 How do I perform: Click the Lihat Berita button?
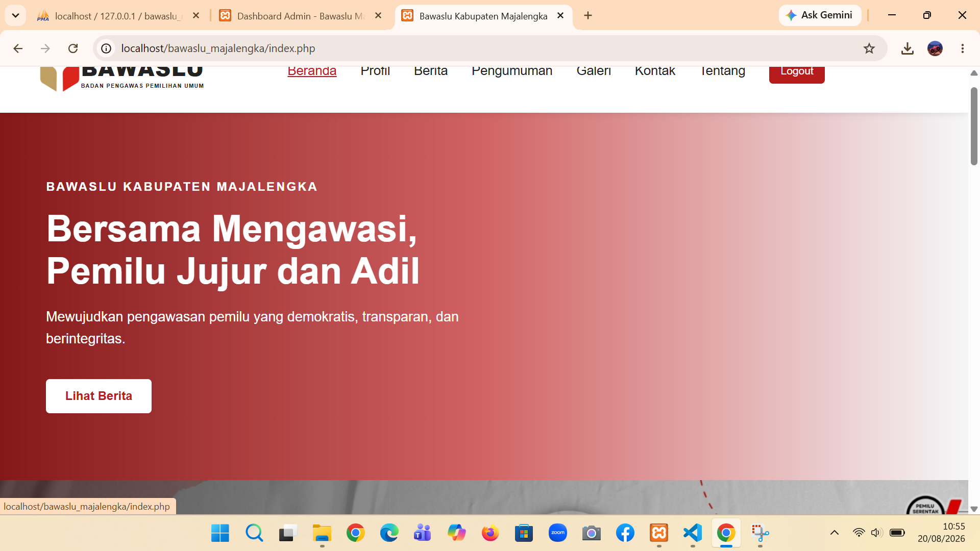(x=99, y=396)
